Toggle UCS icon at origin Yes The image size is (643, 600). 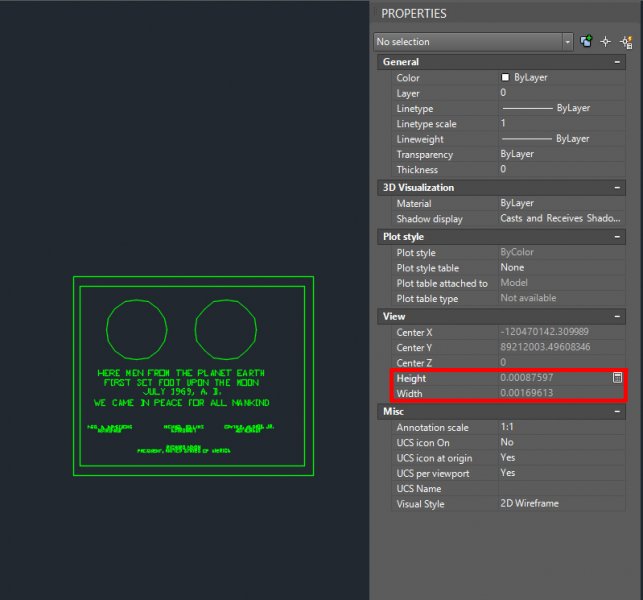(x=562, y=458)
